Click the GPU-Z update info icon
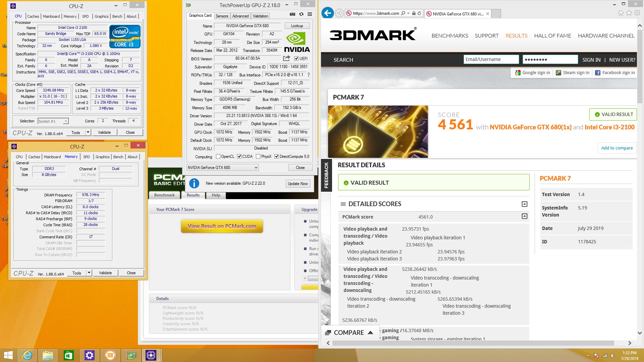The height and width of the screenshot is (362, 644). click(x=194, y=183)
